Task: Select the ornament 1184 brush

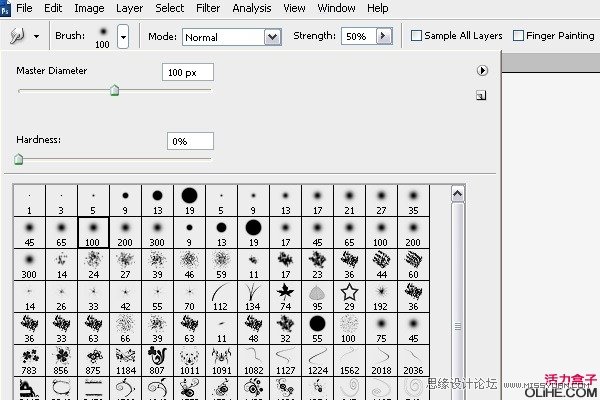Action: click(x=125, y=361)
